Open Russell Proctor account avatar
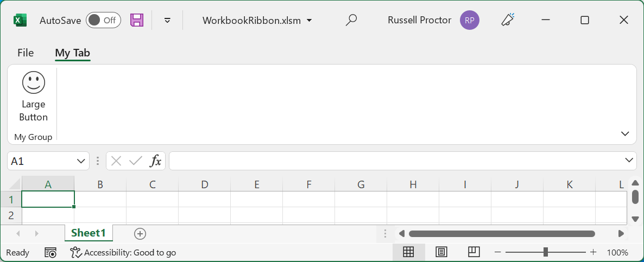The height and width of the screenshot is (262, 644). coord(470,21)
